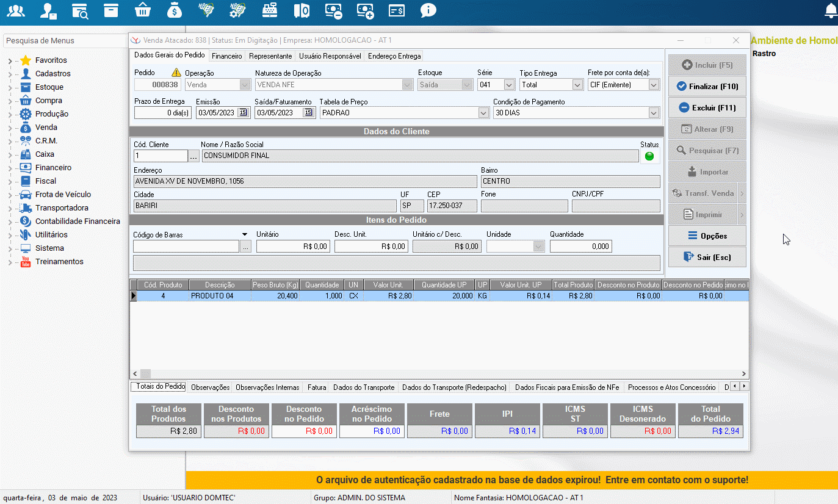The width and height of the screenshot is (838, 504).
Task: Click the plain stock box icon in top toolbar
Action: pyautogui.click(x=110, y=10)
